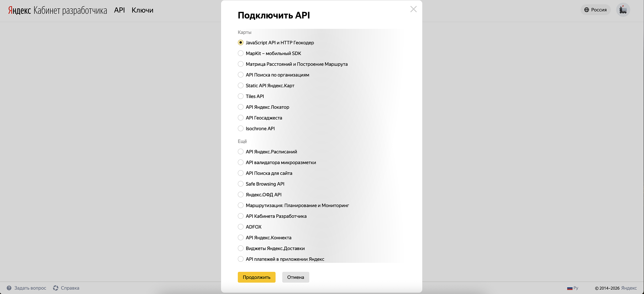Go to the Ключи section
Screen dimensions: 644x294
143,10
